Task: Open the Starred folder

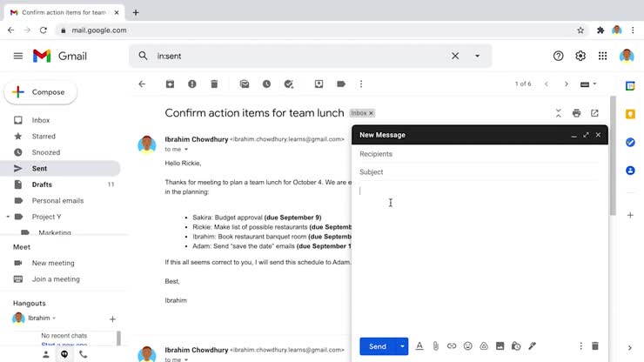Action: (44, 136)
